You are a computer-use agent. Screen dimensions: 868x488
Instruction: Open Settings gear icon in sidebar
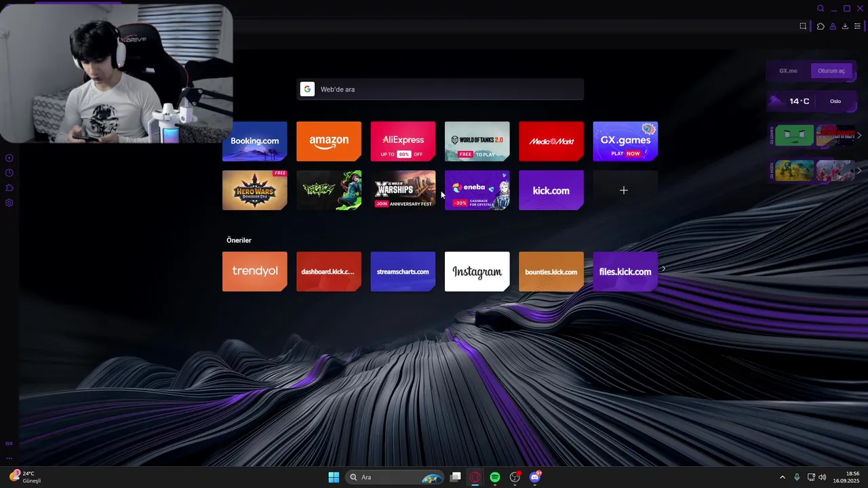[9, 203]
